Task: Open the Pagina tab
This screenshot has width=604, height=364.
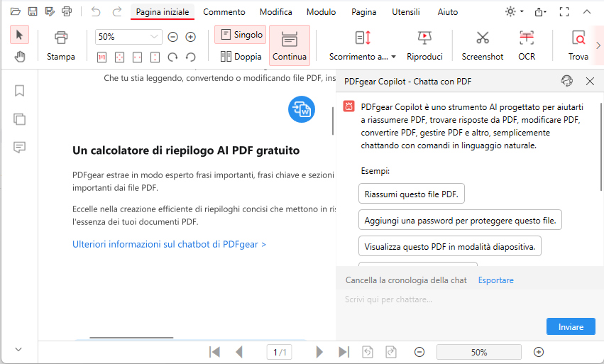Action: point(363,12)
